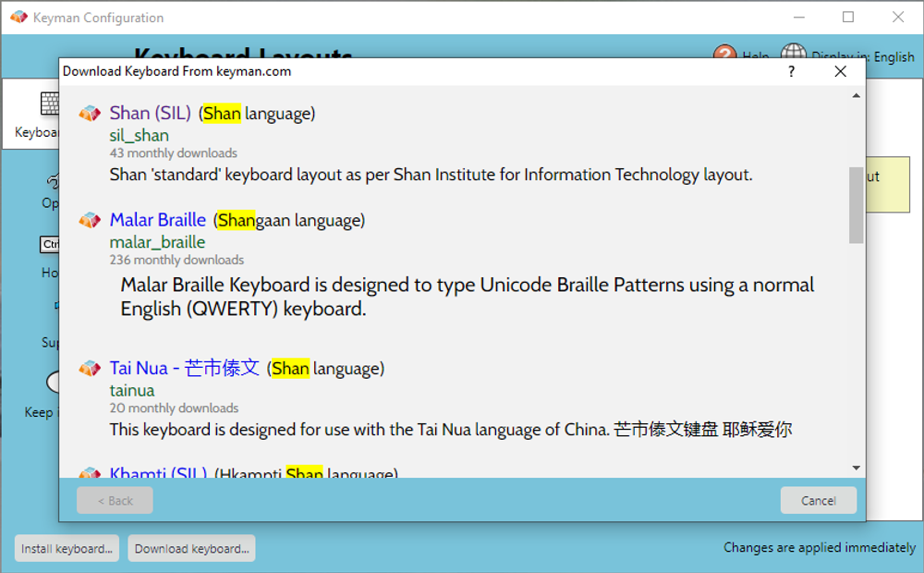The image size is (924, 573).
Task: Click the scrollbar up arrow in results list
Action: 857,95
